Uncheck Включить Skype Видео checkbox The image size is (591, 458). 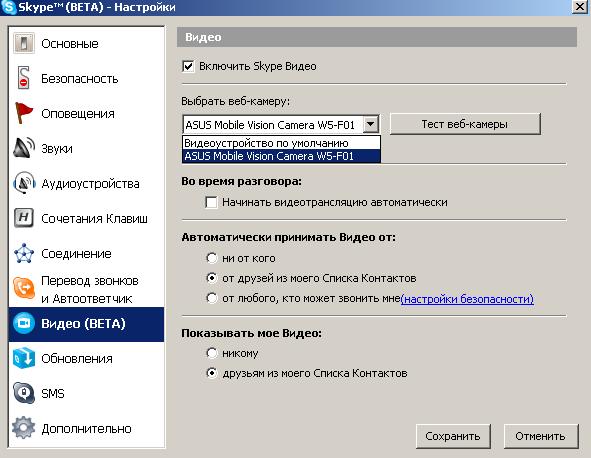pos(188,66)
